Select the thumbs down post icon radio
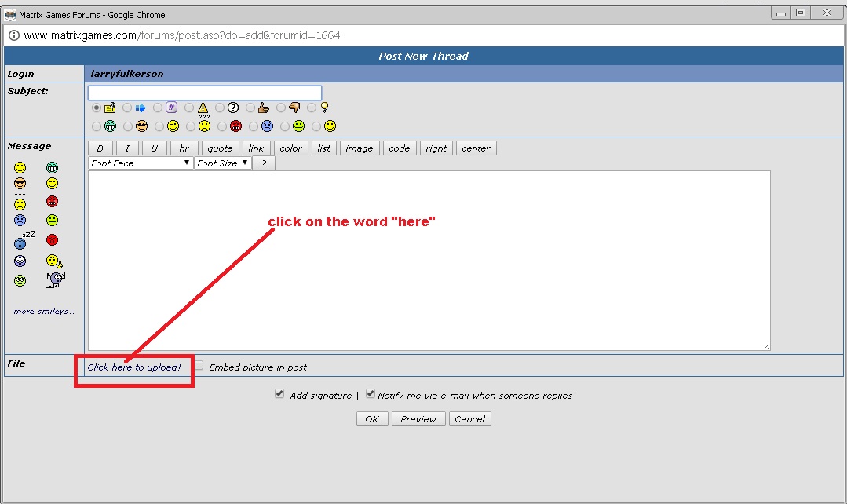 click(281, 108)
